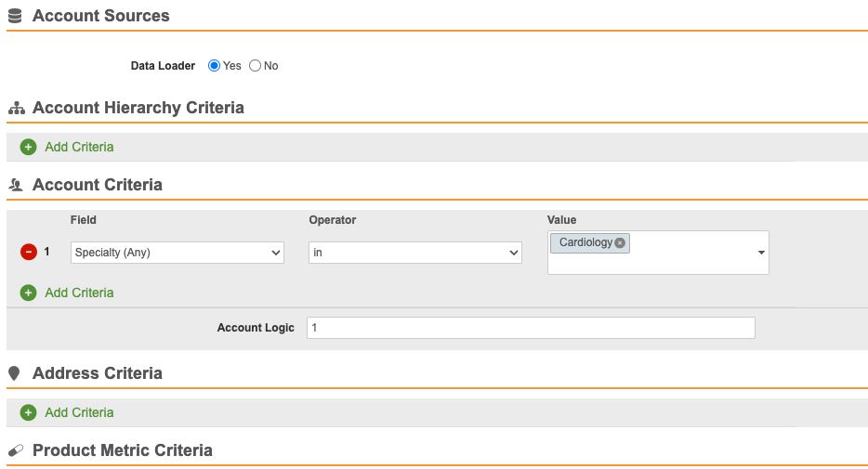868x469 pixels.
Task: Click the Address Criteria location pin icon
Action: (x=15, y=373)
